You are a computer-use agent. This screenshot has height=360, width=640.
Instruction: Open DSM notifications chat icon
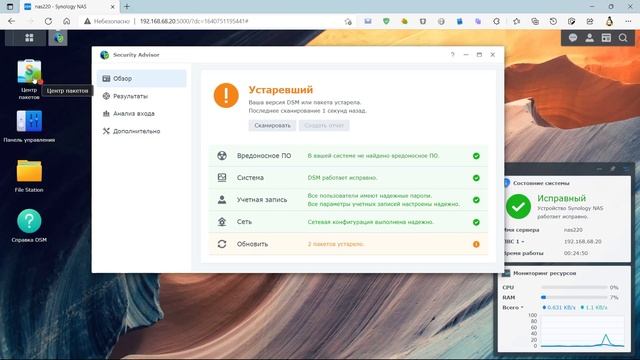click(573, 38)
